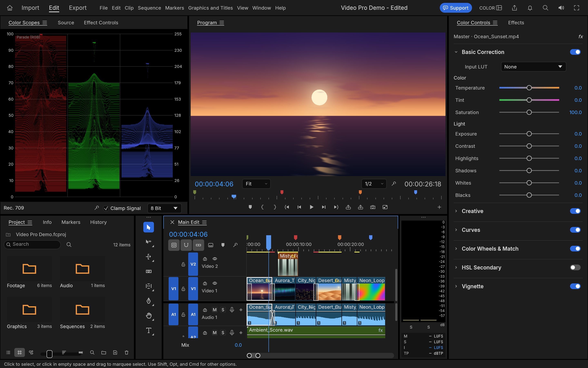Click the Saturation slider handle
The image size is (588, 368).
coord(529,112)
